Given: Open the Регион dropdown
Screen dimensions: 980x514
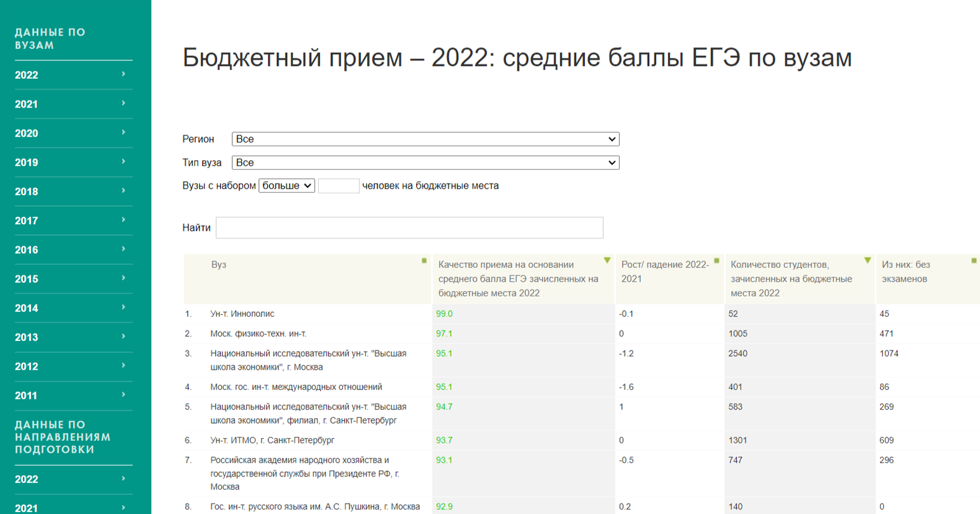Looking at the screenshot, I should click(x=426, y=139).
